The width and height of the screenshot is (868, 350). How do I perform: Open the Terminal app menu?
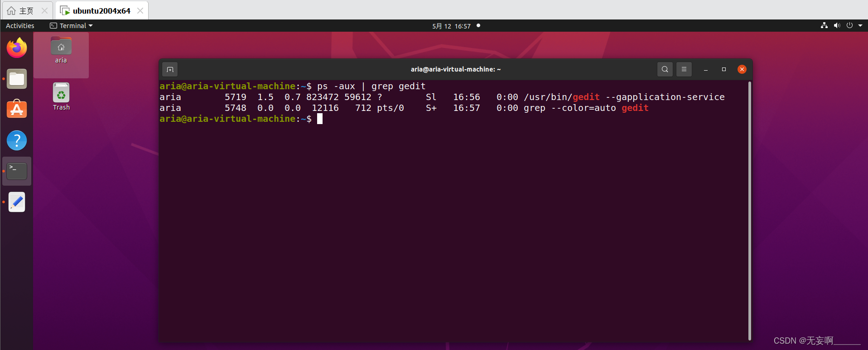[72, 26]
